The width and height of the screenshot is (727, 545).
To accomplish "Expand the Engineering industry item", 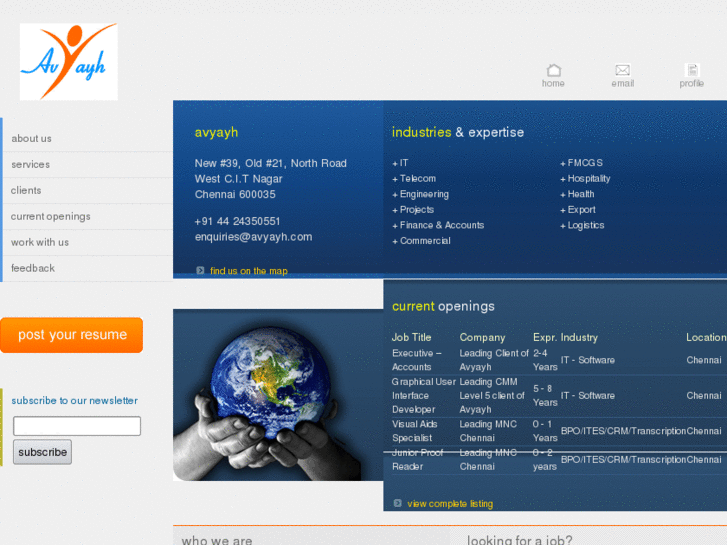I will 421,194.
